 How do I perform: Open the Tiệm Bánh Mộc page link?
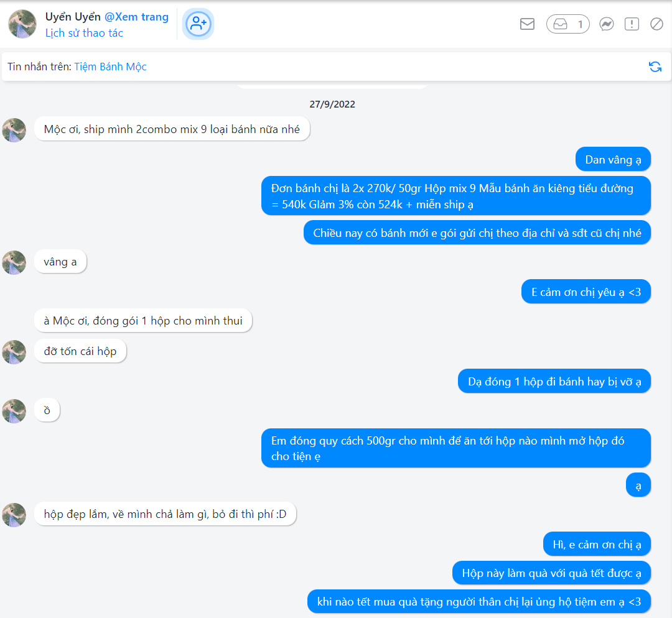(x=110, y=67)
